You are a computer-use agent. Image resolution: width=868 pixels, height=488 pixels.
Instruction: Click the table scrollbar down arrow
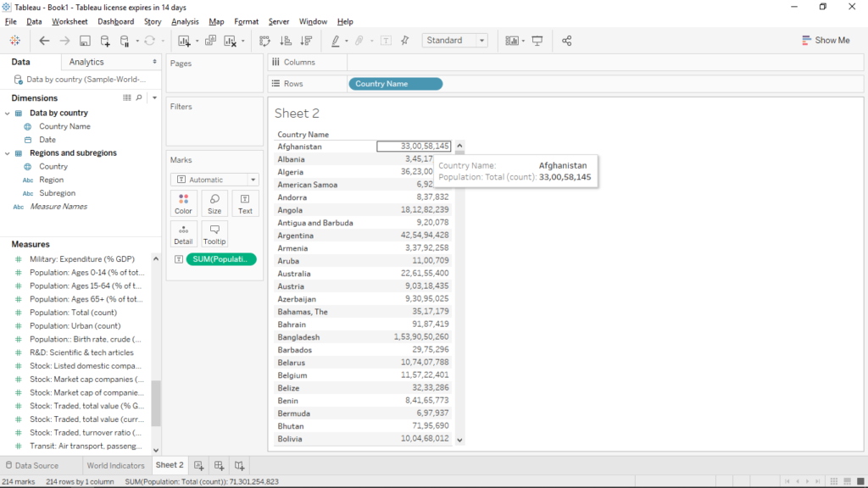(x=459, y=439)
